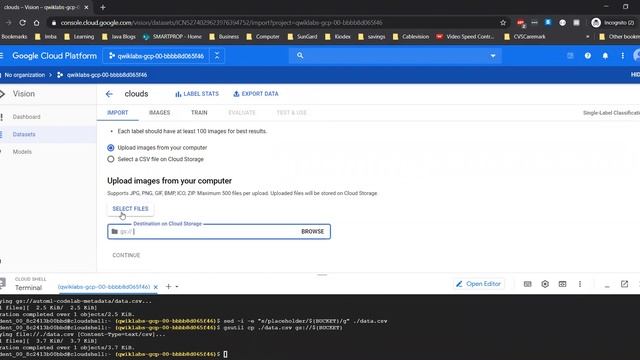Open the EVALUATE tab
Viewport: 640px width, 360px height.
[242, 113]
